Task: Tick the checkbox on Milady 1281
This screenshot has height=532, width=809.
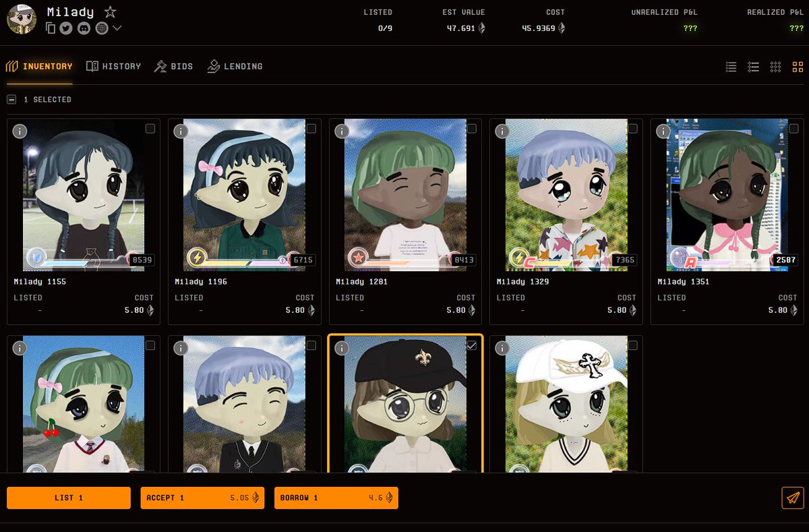Action: coord(472,128)
